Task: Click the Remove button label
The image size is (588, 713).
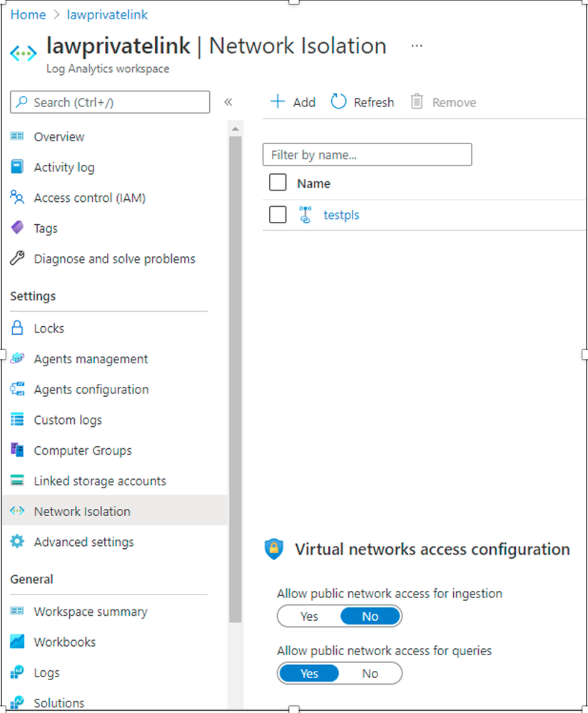Action: 455,102
